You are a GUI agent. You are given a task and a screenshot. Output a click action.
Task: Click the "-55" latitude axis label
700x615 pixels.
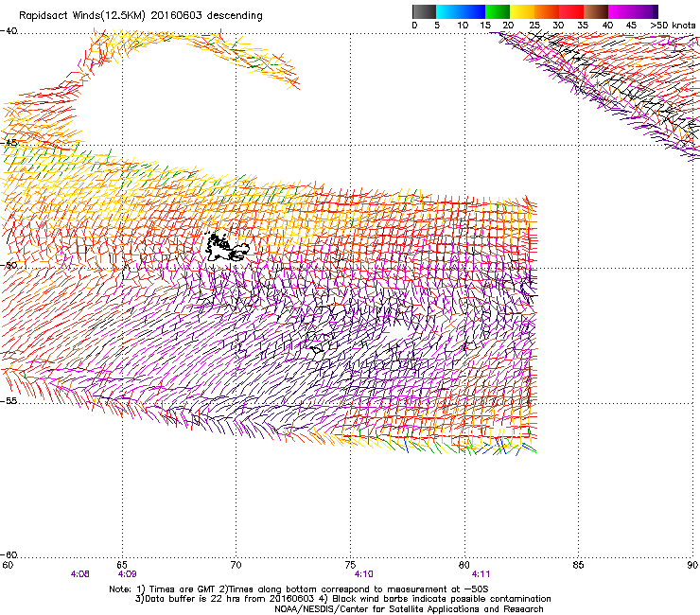[x=9, y=400]
